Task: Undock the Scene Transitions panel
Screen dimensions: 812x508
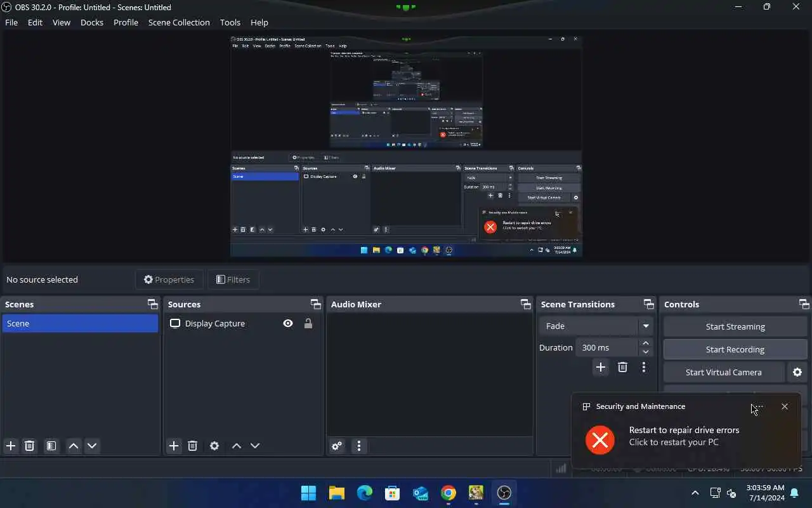Action: (648, 304)
